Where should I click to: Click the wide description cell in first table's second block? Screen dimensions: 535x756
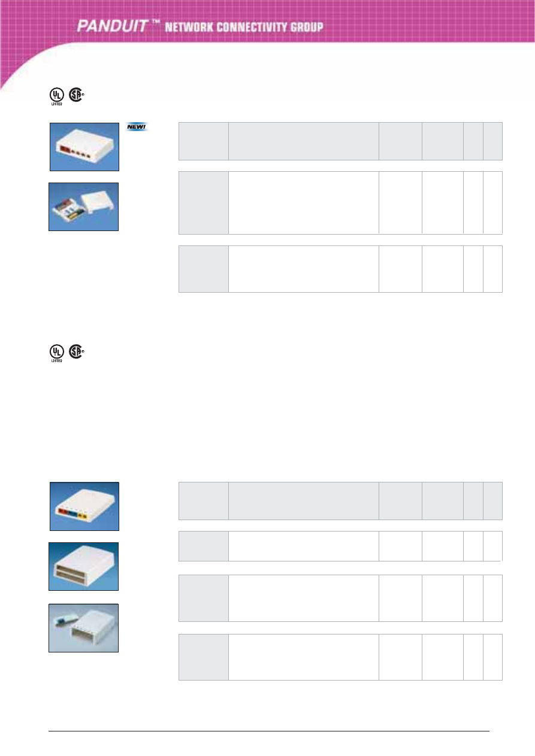point(303,202)
